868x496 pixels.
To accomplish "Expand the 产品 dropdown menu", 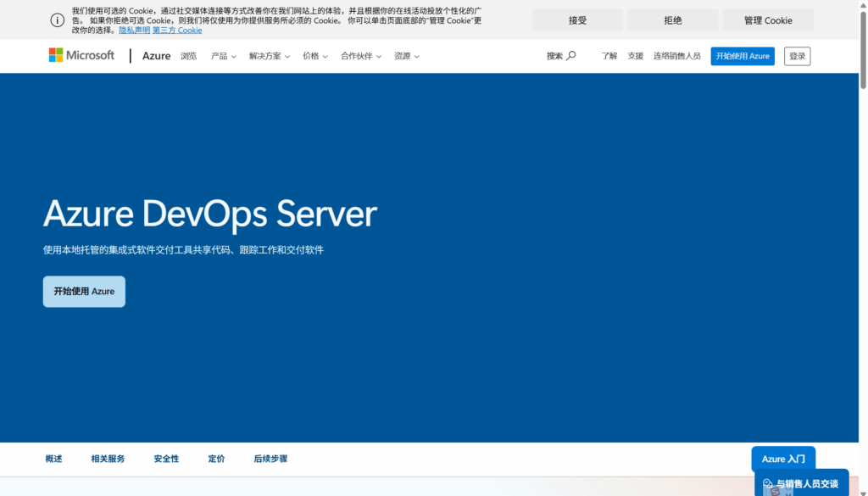I will pos(224,56).
